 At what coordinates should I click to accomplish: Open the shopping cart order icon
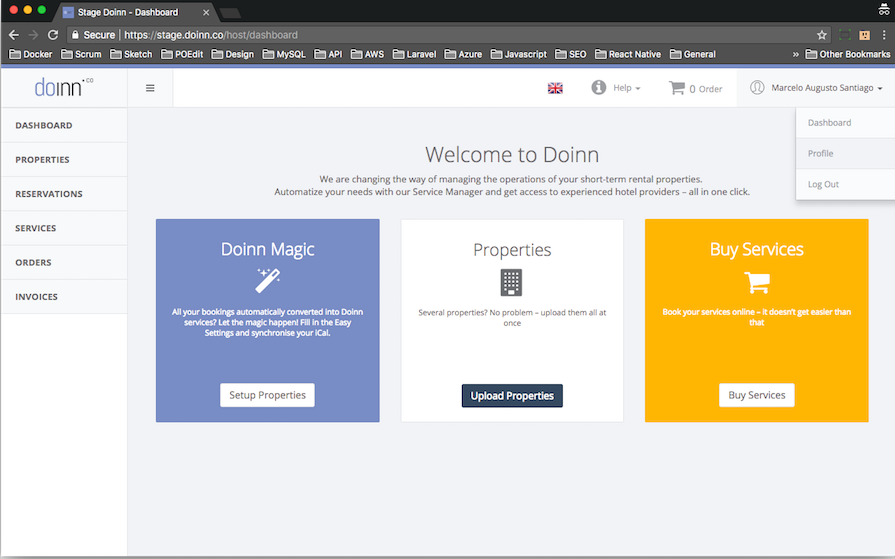[x=677, y=88]
